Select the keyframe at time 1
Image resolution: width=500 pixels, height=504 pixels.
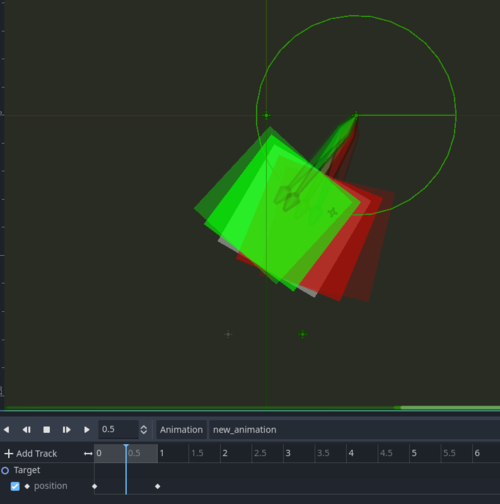click(158, 486)
